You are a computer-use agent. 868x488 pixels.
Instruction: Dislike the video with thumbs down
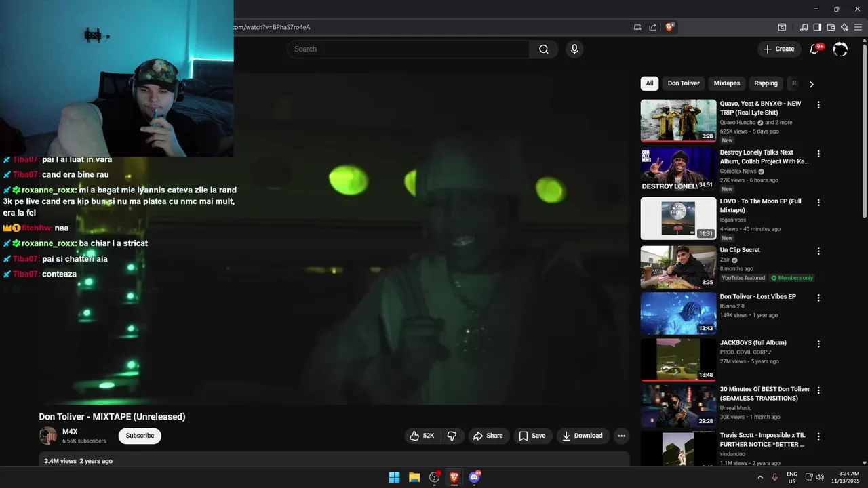(x=452, y=436)
